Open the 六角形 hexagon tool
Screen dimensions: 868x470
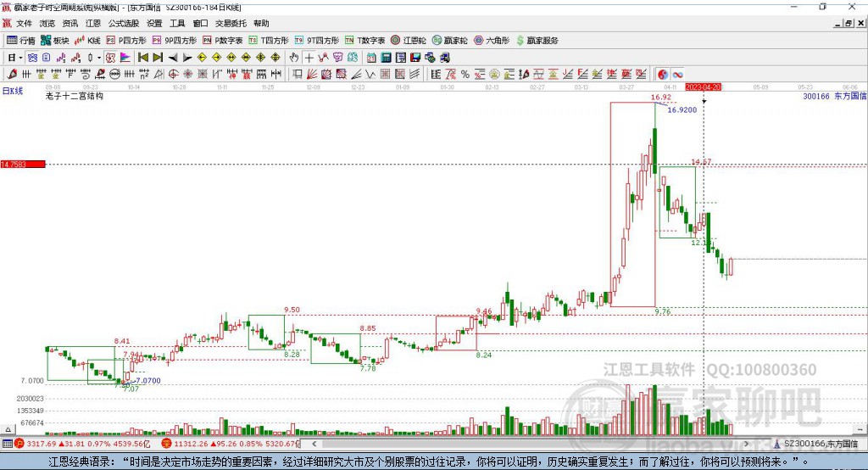(492, 41)
